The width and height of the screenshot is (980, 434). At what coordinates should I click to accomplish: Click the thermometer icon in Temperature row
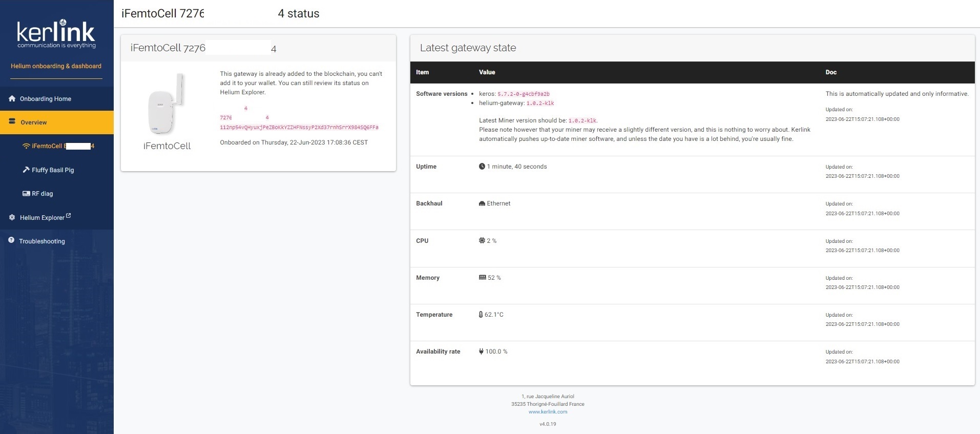pyautogui.click(x=481, y=315)
